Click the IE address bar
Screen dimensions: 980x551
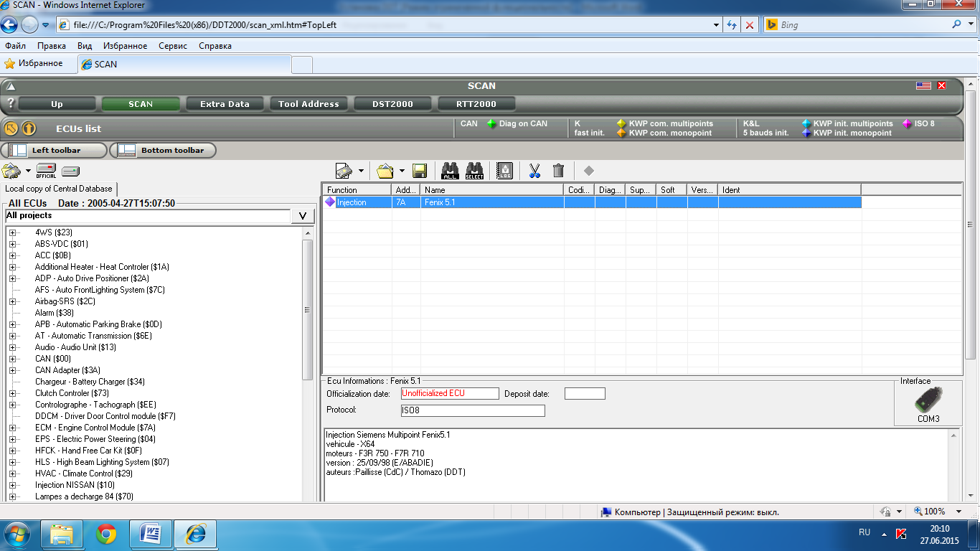point(388,24)
